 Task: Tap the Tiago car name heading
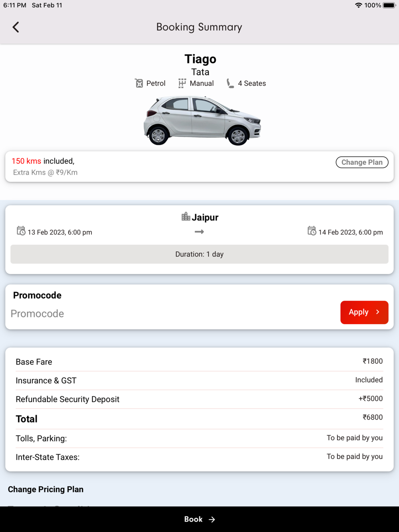coord(200,59)
